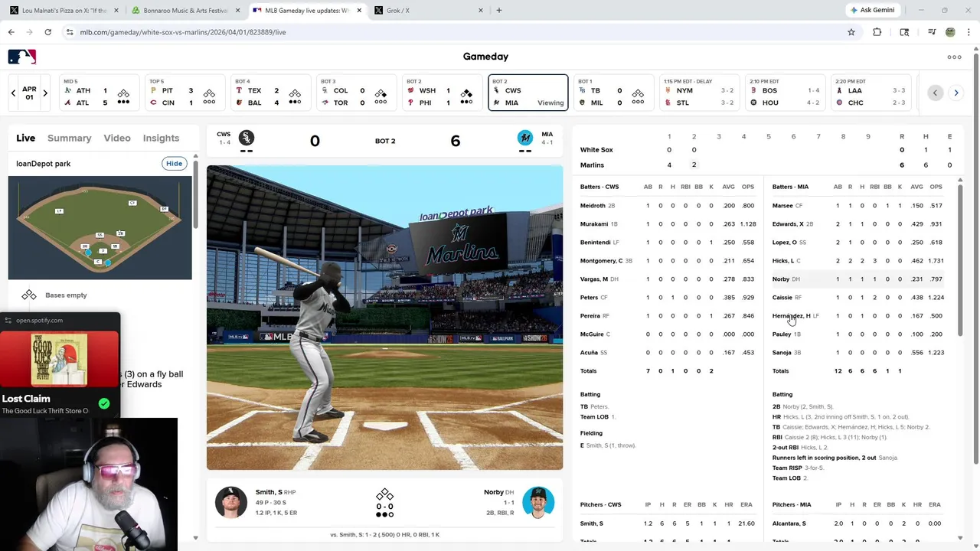
Task: Click pitcher Smith, S headshot
Action: pos(231,502)
